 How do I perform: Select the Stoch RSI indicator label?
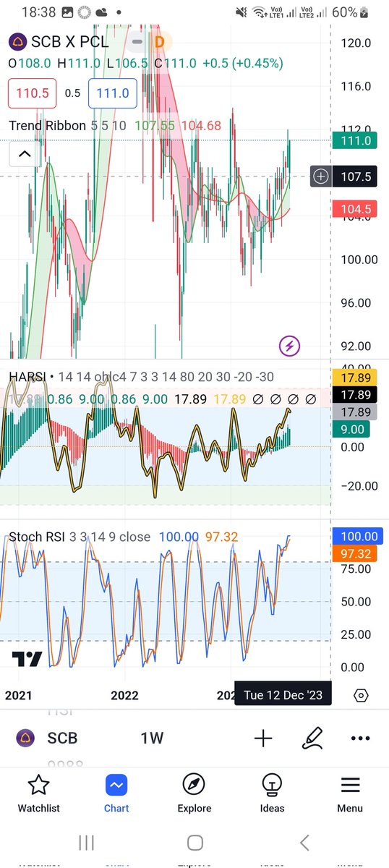click(36, 537)
